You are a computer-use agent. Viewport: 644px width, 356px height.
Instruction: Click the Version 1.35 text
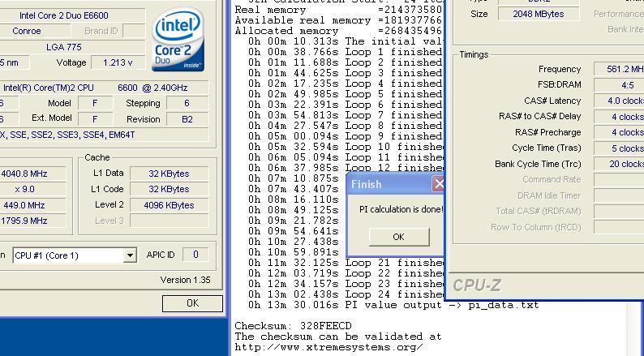pos(185,280)
